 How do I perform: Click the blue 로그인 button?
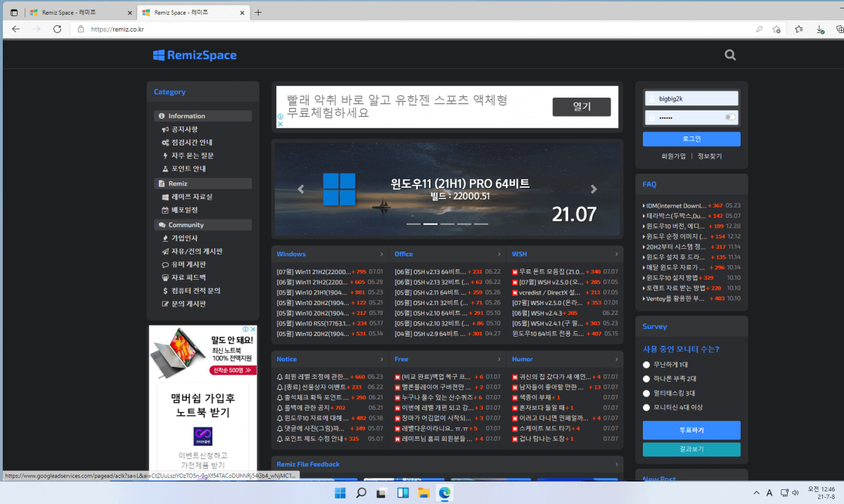(x=691, y=138)
